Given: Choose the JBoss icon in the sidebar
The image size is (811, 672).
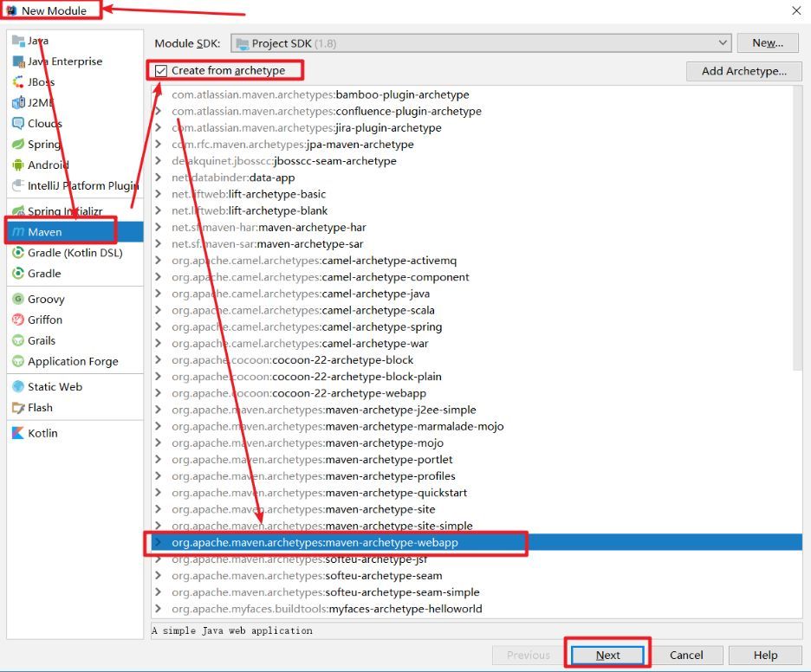Looking at the screenshot, I should point(18,82).
